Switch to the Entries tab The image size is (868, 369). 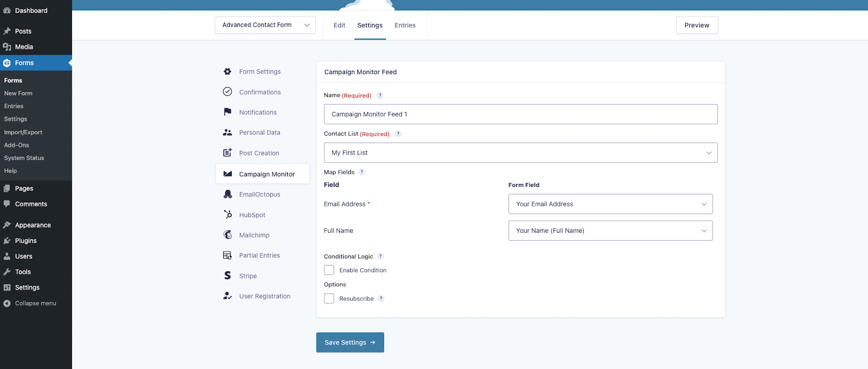tap(405, 25)
